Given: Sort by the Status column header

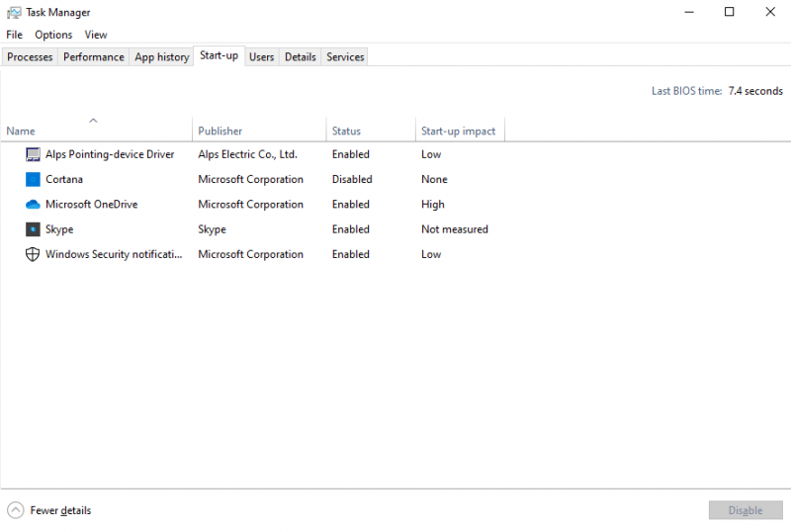Looking at the screenshot, I should [346, 131].
